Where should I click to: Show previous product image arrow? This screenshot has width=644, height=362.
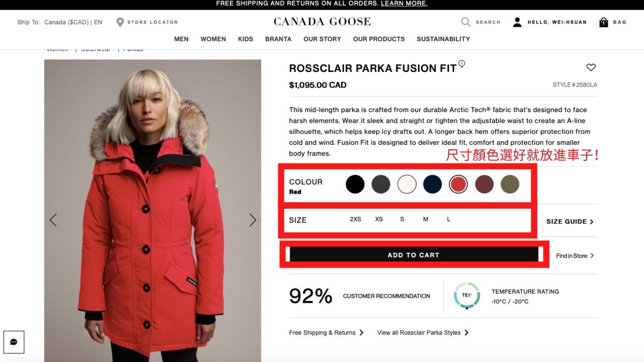coord(53,220)
